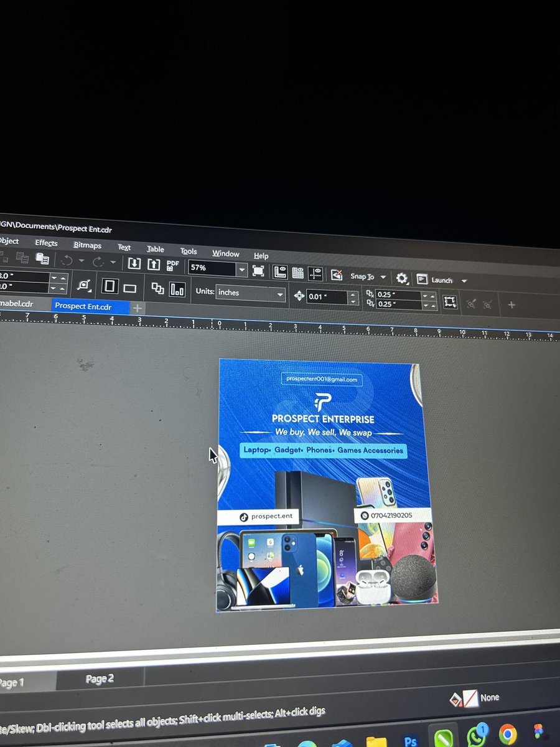The image size is (560, 747).
Task: Click the Publish to PDF icon
Action: tap(172, 266)
